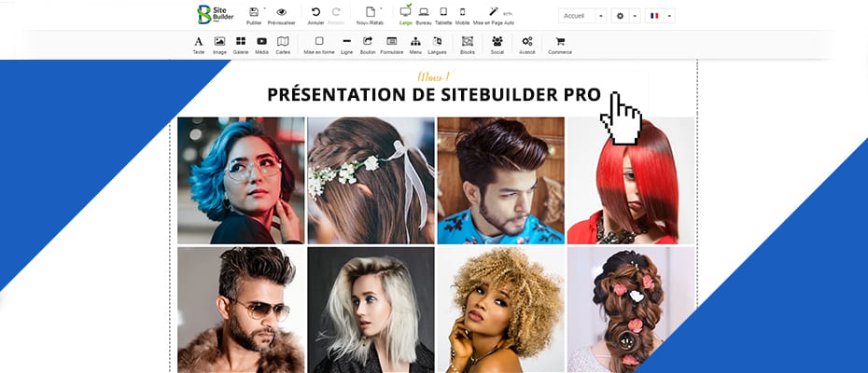Switch to Large screen view
This screenshot has height=373, width=868.
coord(405,16)
